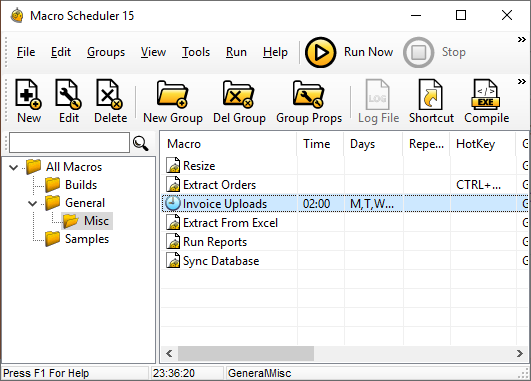
Task: Click the horizontal scrollbar left arrow
Action: click(x=169, y=354)
